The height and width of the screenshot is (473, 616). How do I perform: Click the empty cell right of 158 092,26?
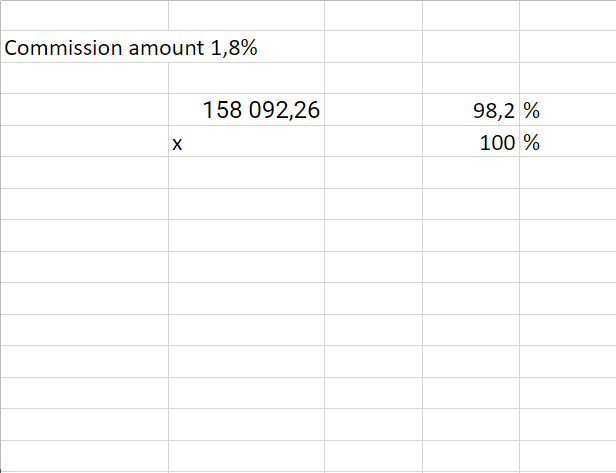(x=374, y=110)
